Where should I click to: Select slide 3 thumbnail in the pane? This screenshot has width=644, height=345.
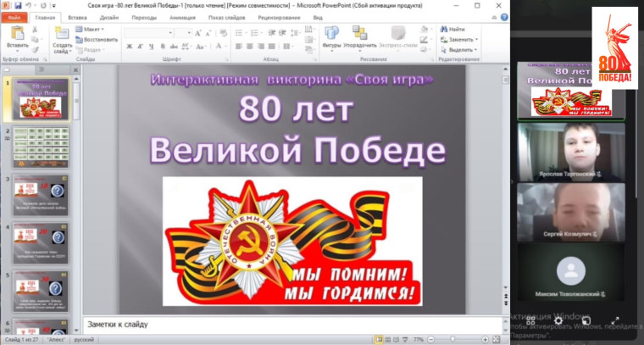[41, 196]
